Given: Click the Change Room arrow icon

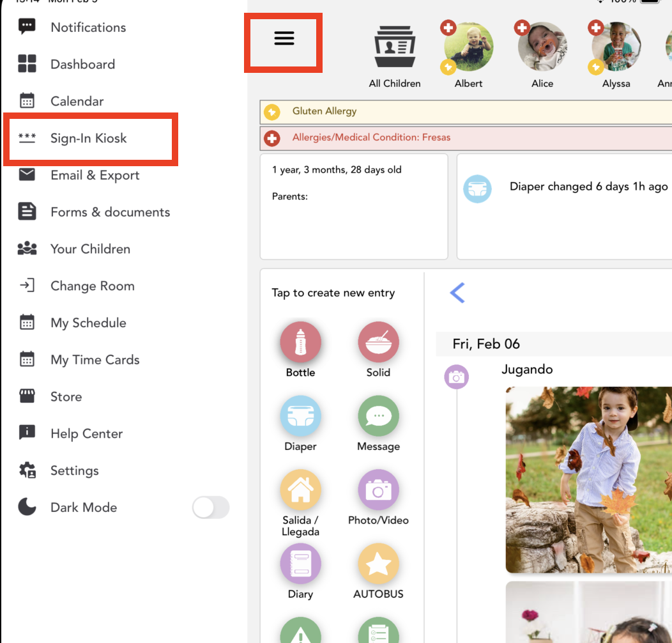Looking at the screenshot, I should point(27,286).
